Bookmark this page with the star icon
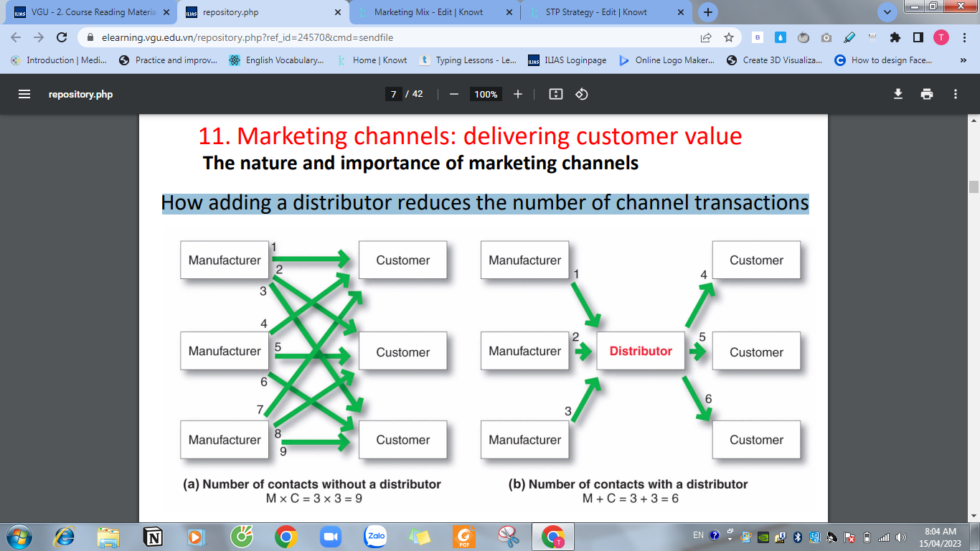 point(729,37)
